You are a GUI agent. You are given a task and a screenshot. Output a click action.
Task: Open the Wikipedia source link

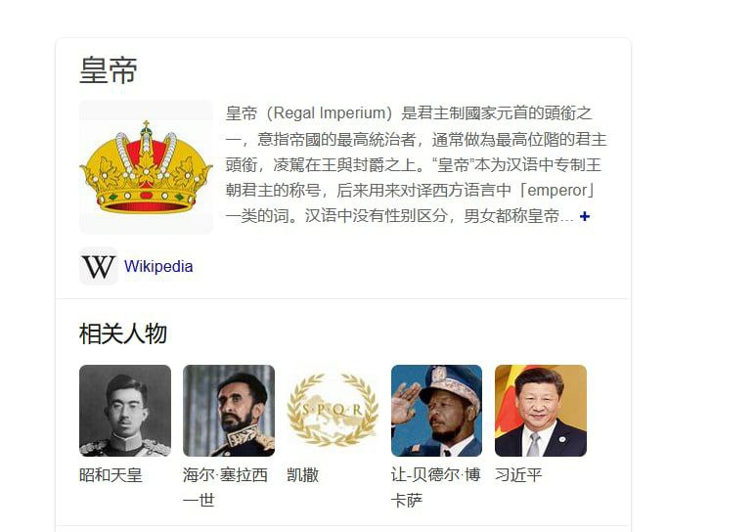tap(158, 266)
